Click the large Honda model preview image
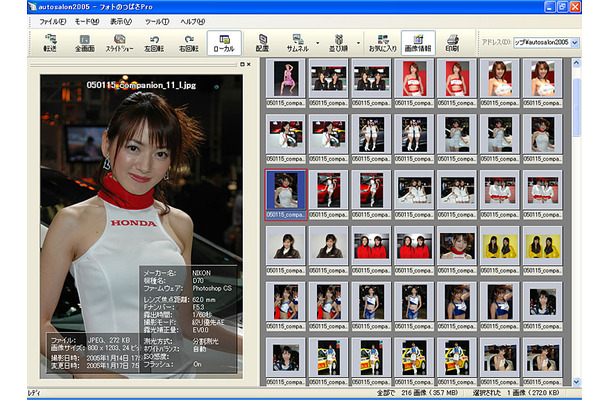This screenshot has width=610, height=400. [x=141, y=227]
